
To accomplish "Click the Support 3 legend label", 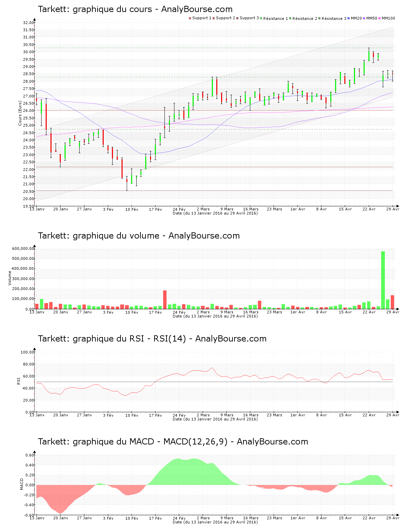I will (249, 18).
